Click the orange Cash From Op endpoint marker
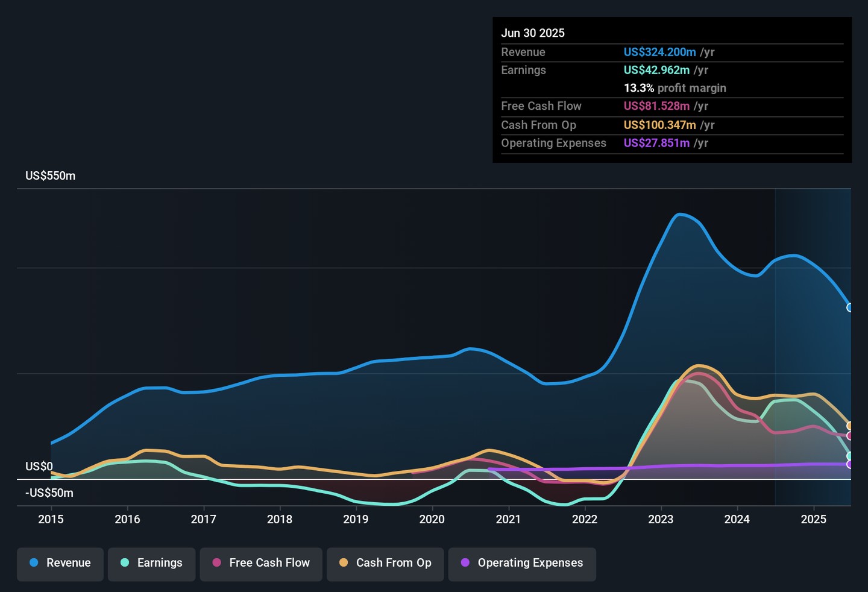The width and height of the screenshot is (868, 592). pyautogui.click(x=850, y=426)
